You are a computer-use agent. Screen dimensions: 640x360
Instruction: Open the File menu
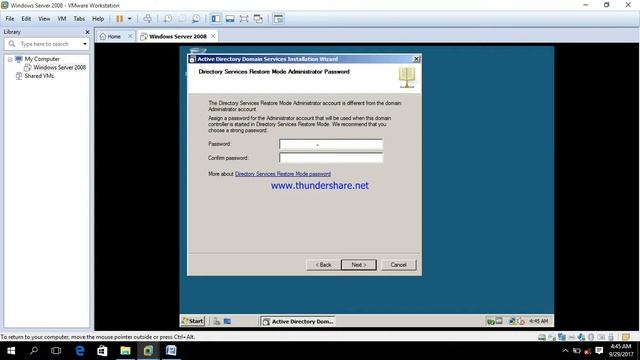pos(10,19)
